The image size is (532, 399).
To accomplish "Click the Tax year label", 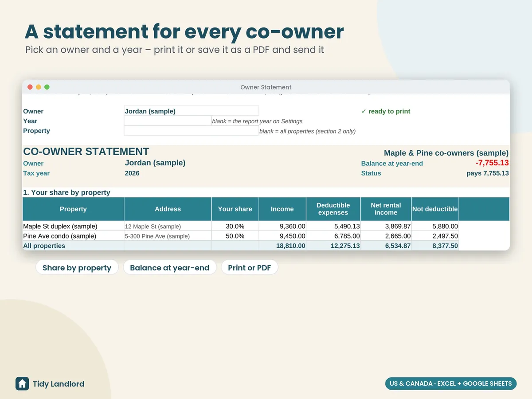I will point(36,173).
